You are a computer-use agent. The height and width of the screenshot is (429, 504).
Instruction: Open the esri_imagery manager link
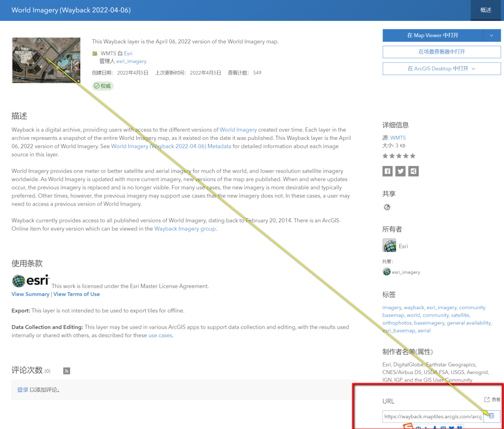[131, 62]
